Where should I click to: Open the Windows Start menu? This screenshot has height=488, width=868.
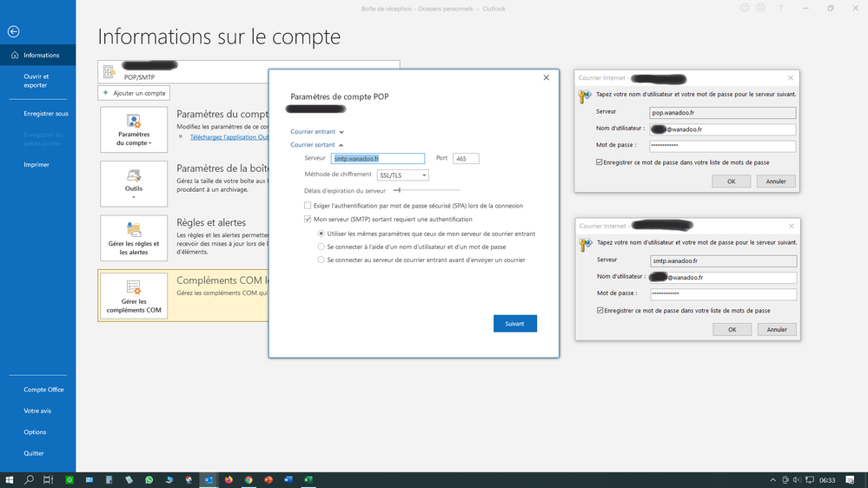coord(9,479)
